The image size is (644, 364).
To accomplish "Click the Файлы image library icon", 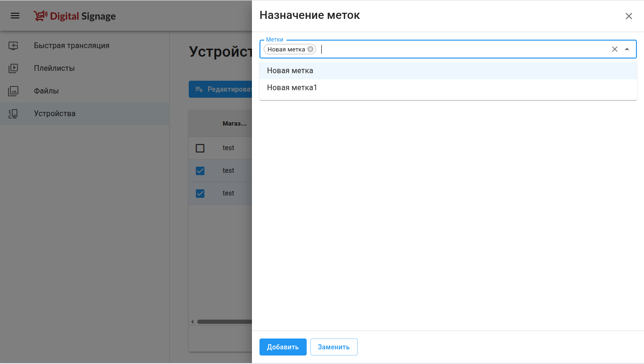I will pyautogui.click(x=13, y=91).
